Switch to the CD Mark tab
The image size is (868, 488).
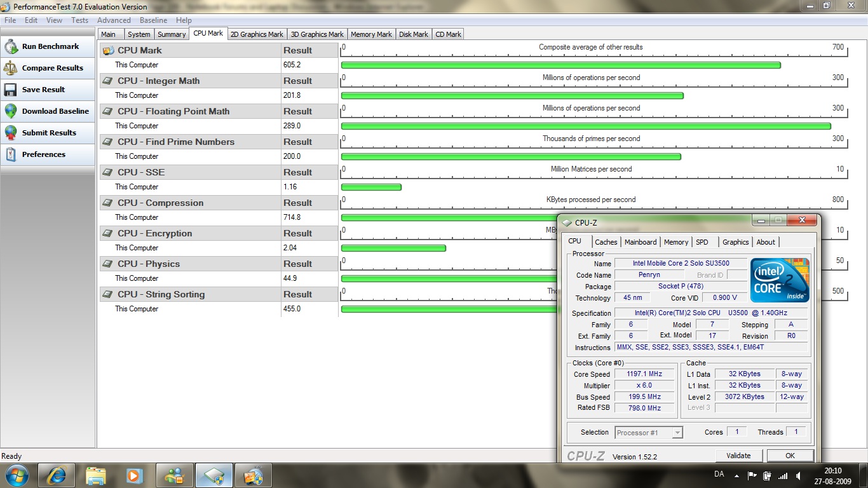pyautogui.click(x=449, y=34)
